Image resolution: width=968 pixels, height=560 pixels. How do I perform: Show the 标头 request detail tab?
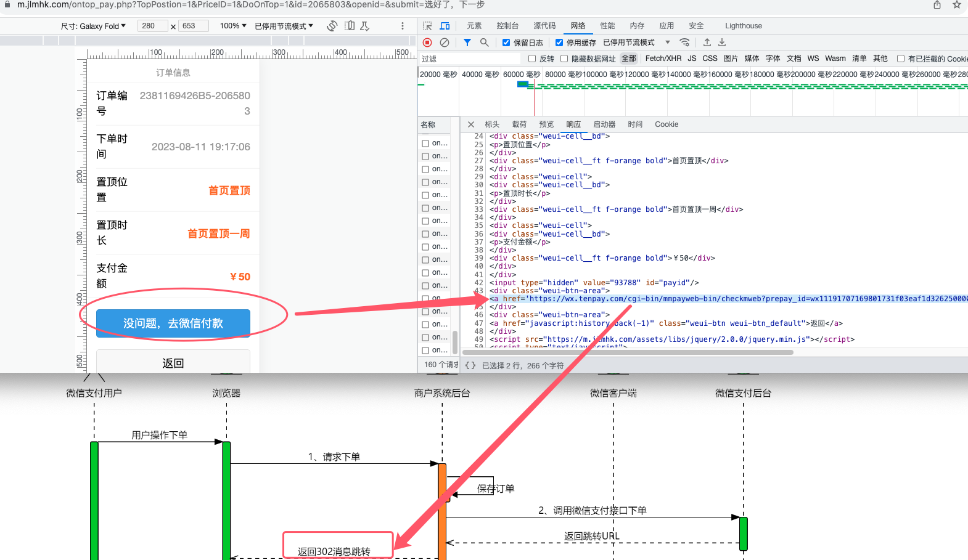[492, 124]
